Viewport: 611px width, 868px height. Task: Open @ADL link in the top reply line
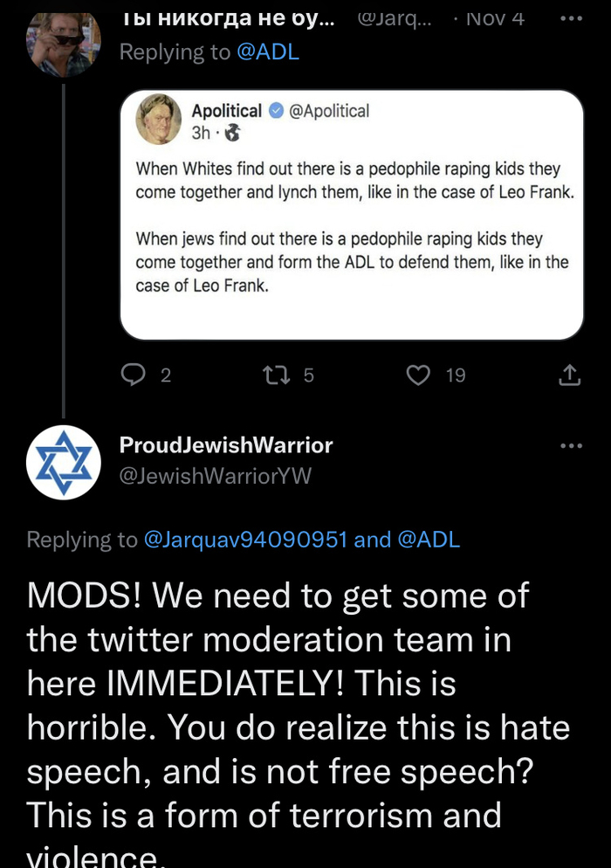267,52
